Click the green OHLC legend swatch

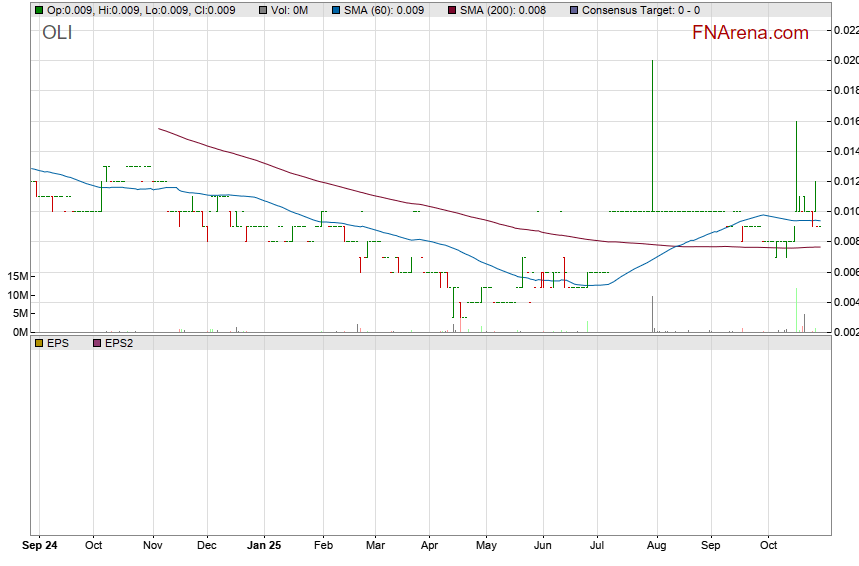click(39, 10)
